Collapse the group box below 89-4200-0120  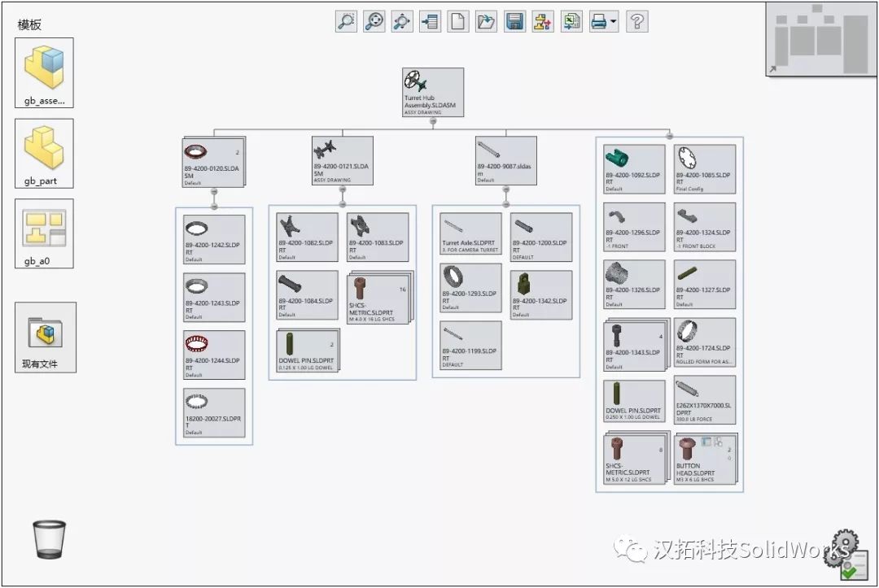pos(213,206)
